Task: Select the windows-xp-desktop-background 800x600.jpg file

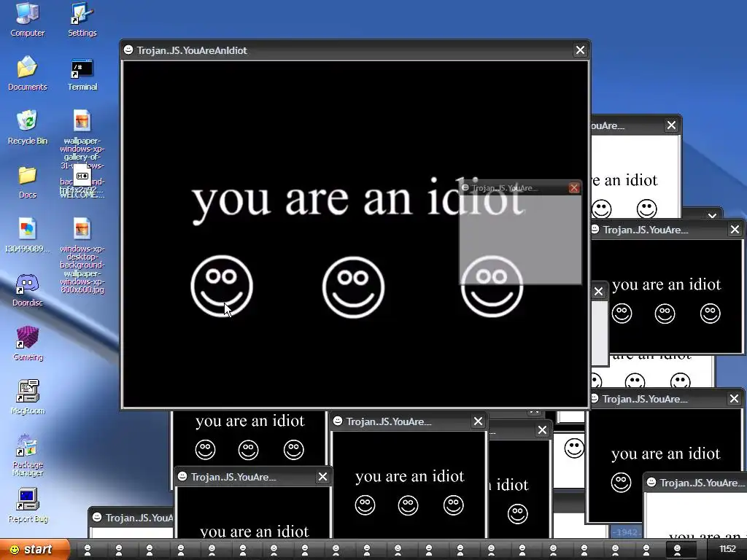Action: pyautogui.click(x=82, y=255)
